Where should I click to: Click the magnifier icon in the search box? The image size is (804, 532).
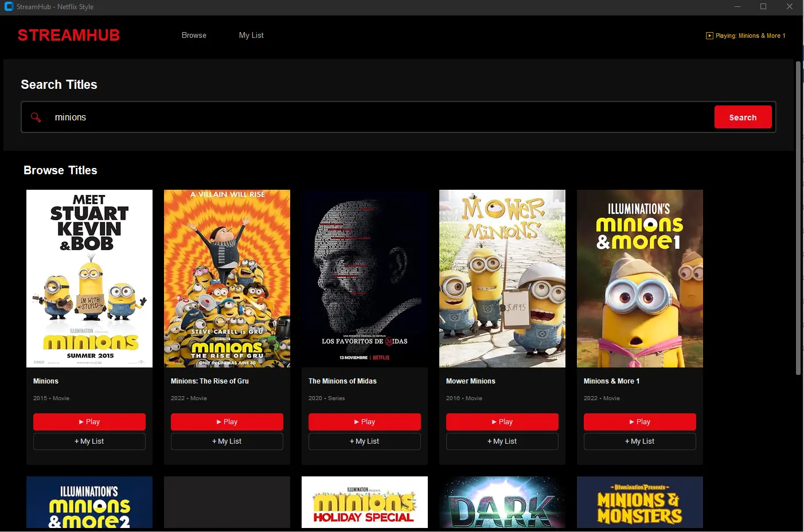click(x=36, y=117)
